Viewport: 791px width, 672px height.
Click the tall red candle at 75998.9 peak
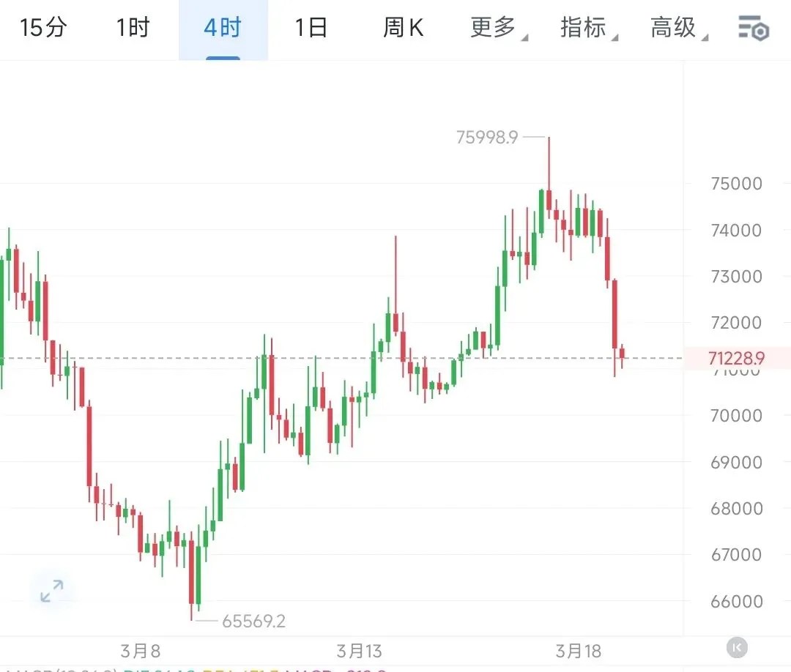[549, 177]
